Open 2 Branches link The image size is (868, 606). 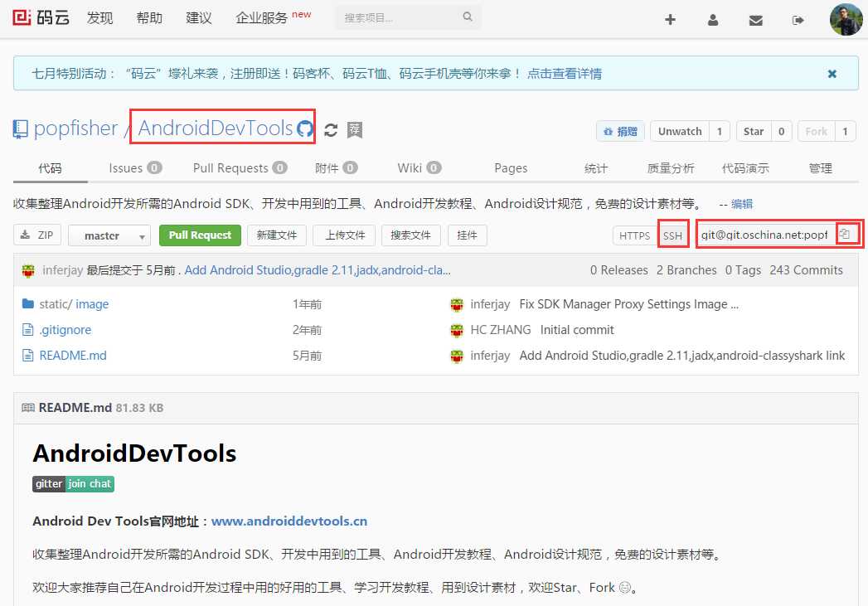[x=686, y=270]
